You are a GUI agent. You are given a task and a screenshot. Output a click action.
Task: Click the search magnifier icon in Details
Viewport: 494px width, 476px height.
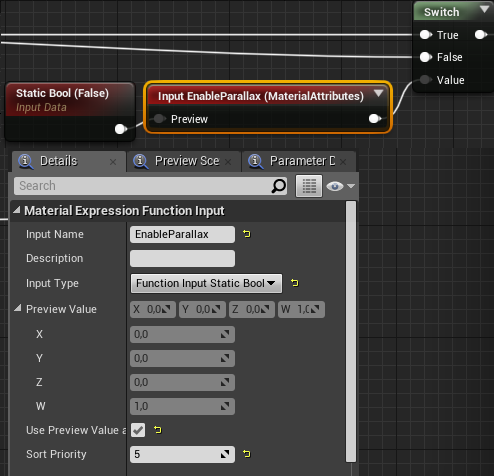(279, 186)
